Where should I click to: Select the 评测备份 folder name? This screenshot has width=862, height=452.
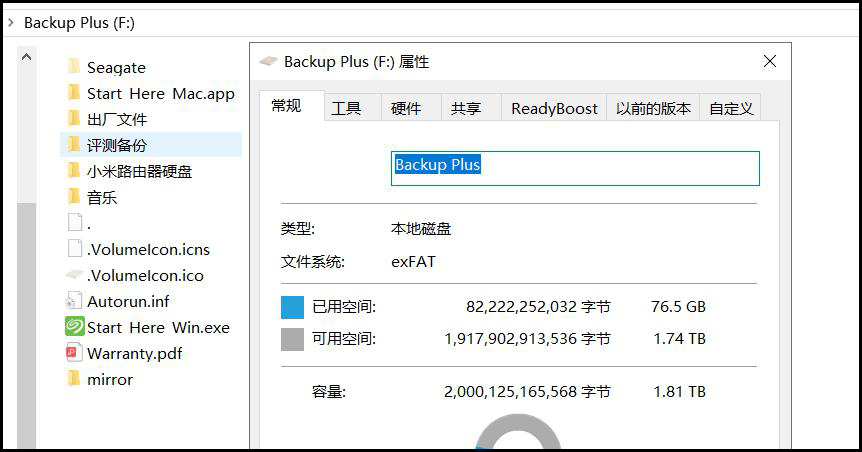(117, 145)
